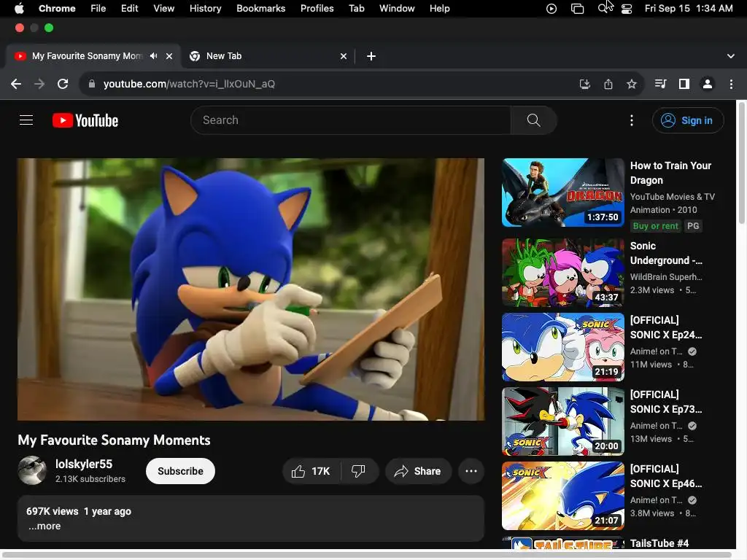Image resolution: width=747 pixels, height=560 pixels.
Task: Open SONIC X Ep46 thumbnail
Action: (x=563, y=496)
